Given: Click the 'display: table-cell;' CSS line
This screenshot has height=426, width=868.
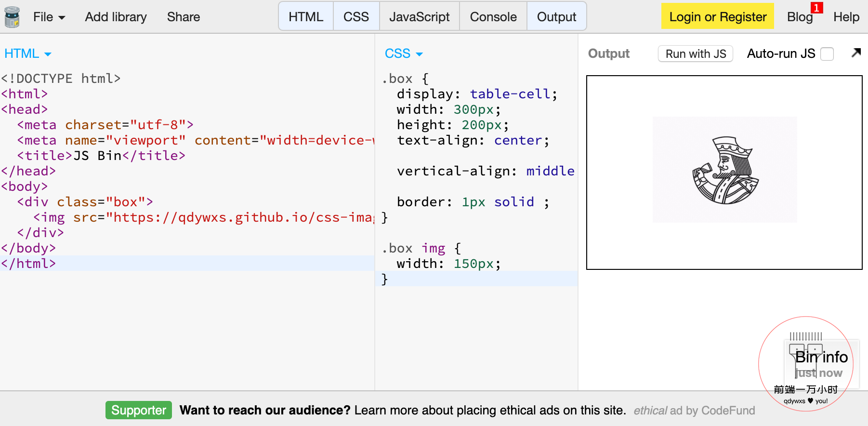Looking at the screenshot, I should pos(477,94).
